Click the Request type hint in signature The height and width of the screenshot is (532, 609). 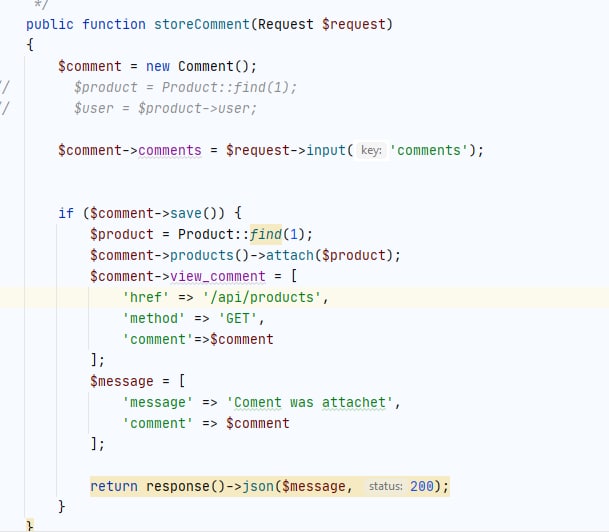(286, 24)
